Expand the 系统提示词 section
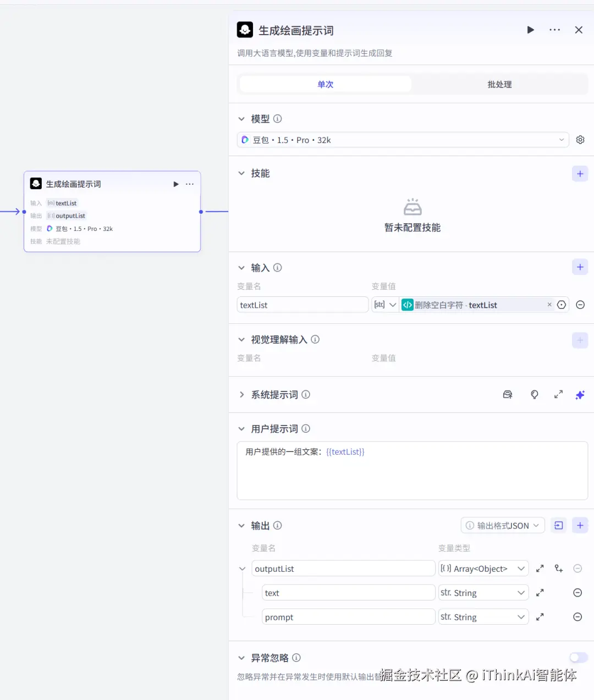The image size is (594, 700). pos(241,395)
